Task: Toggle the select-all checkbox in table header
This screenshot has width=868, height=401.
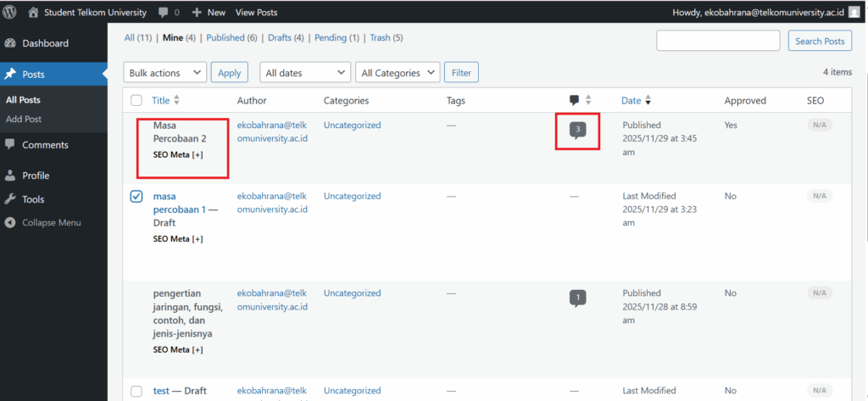Action: coord(136,101)
